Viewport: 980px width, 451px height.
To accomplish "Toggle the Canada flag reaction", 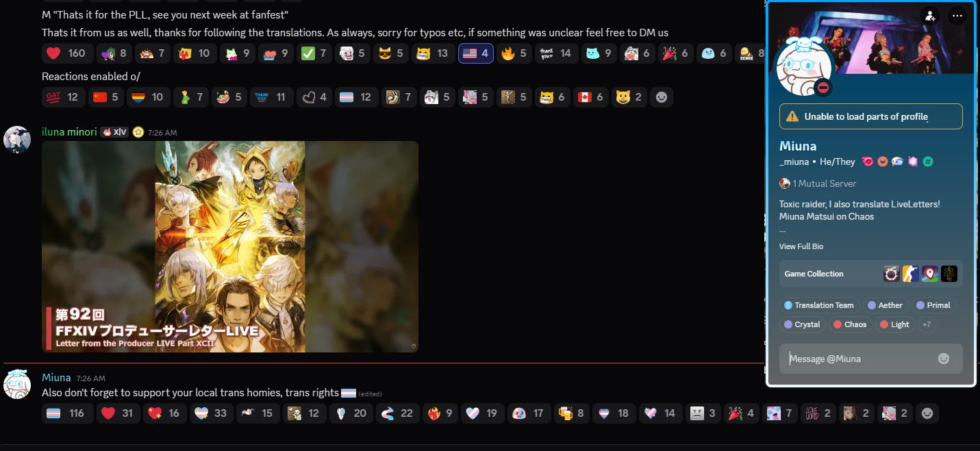I will pos(591,97).
